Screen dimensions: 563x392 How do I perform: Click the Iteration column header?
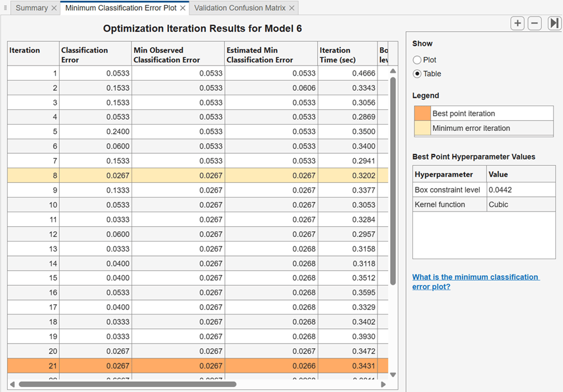(x=34, y=54)
